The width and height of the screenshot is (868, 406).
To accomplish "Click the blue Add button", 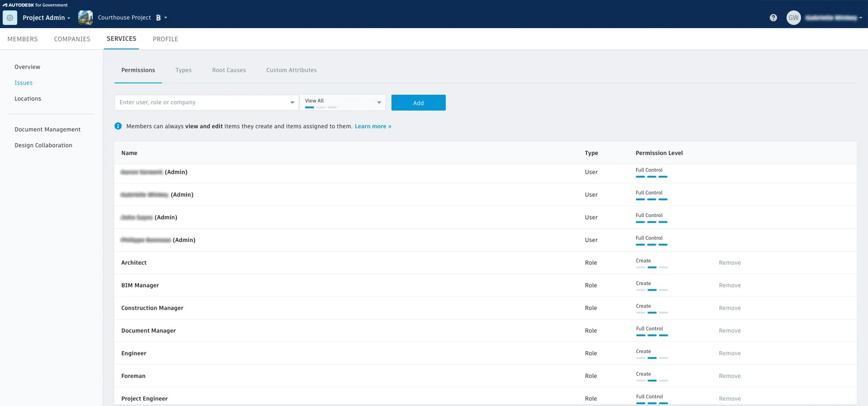I will tap(418, 103).
